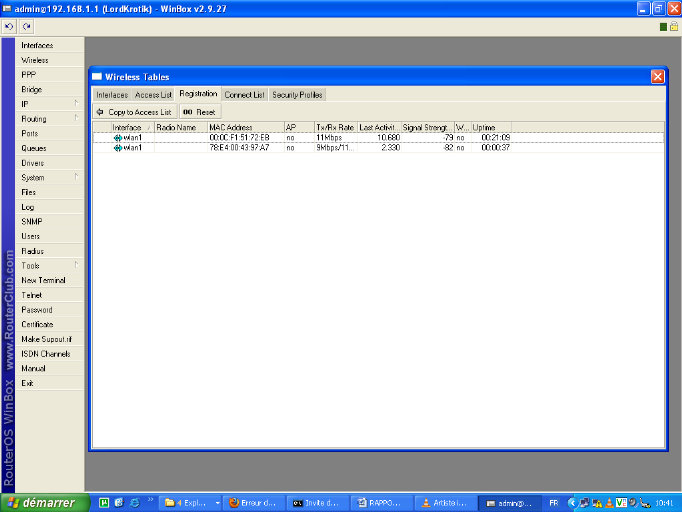
Task: Open Telnet in the sidebar
Action: coord(49,295)
